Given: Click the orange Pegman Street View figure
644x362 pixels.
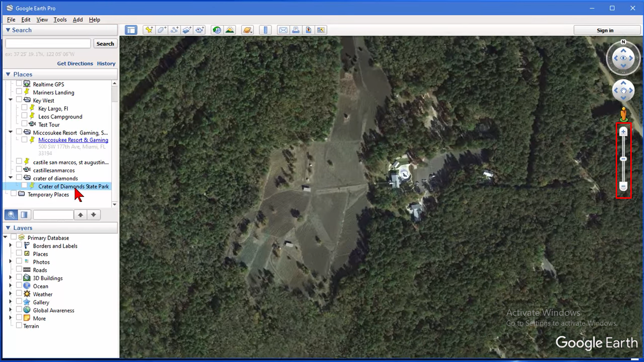Looking at the screenshot, I should 623,114.
